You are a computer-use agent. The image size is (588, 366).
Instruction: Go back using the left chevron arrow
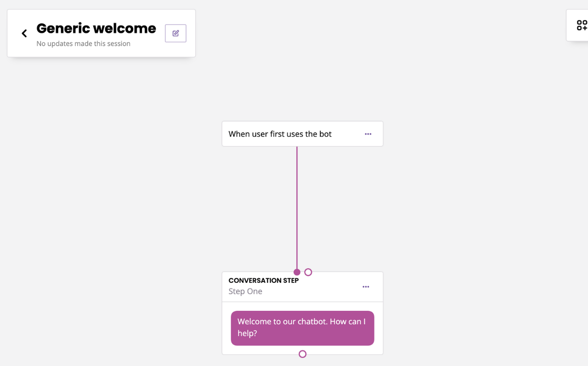(24, 33)
